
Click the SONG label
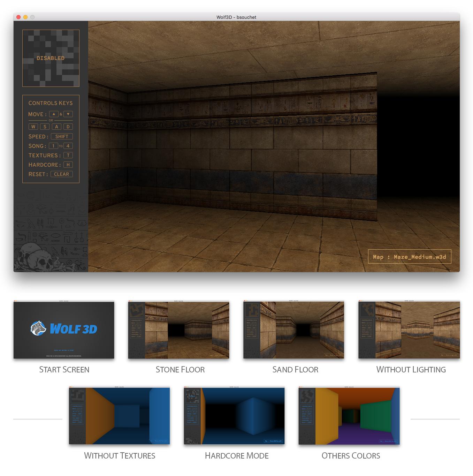[37, 146]
